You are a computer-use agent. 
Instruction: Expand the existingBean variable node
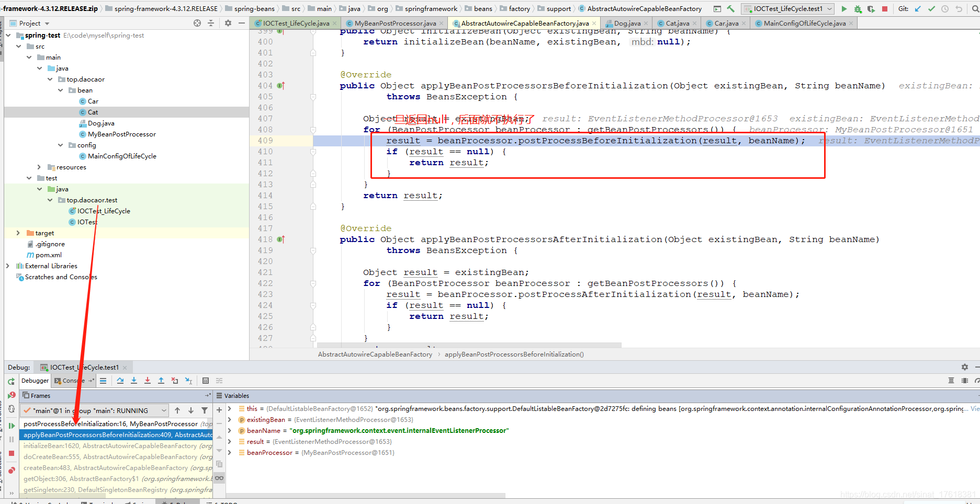coord(230,420)
